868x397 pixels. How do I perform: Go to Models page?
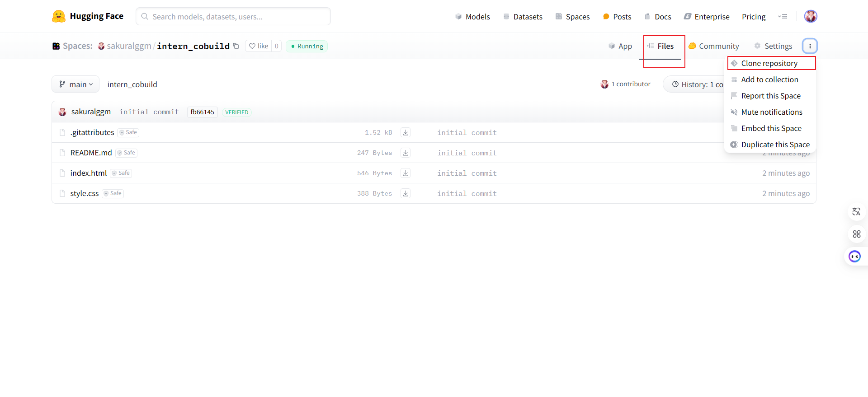pos(472,17)
